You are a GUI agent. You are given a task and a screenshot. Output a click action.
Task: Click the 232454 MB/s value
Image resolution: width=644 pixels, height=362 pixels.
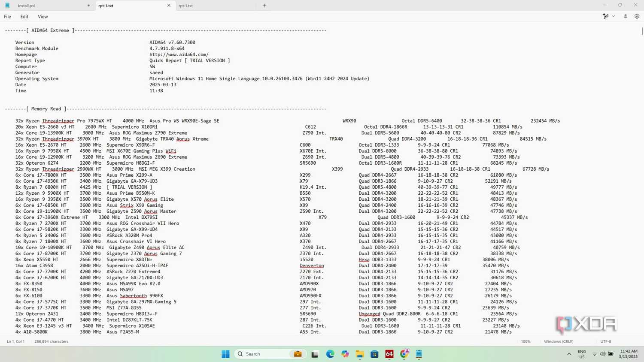coord(545,121)
